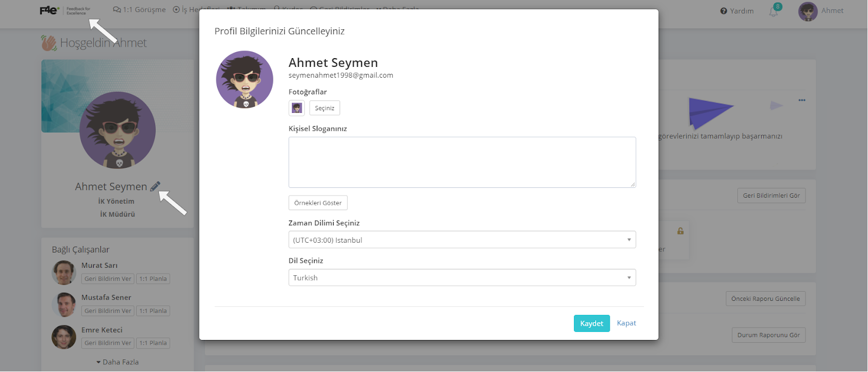Screen dimensions: 868x372
Task: Click into the Kişisel Sloganınız text area
Action: point(462,162)
